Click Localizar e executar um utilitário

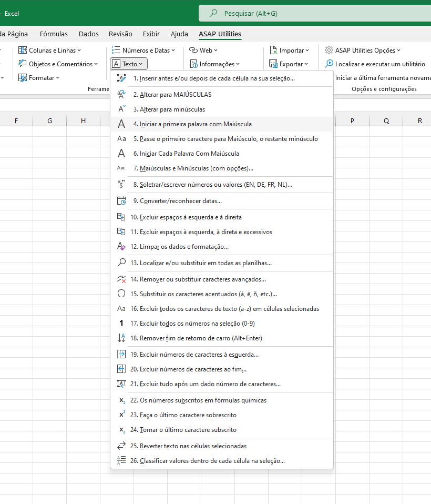[375, 64]
